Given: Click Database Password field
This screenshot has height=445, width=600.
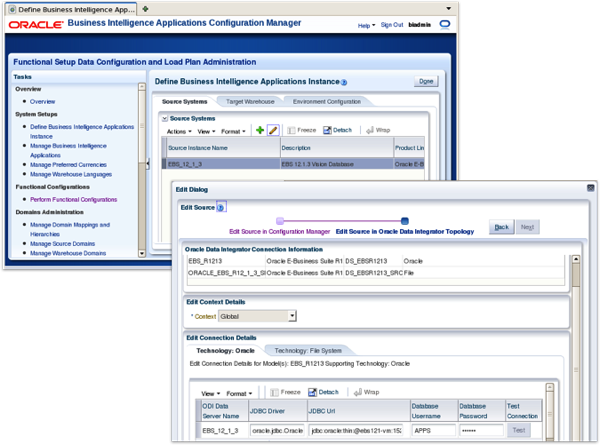Looking at the screenshot, I should (481, 430).
